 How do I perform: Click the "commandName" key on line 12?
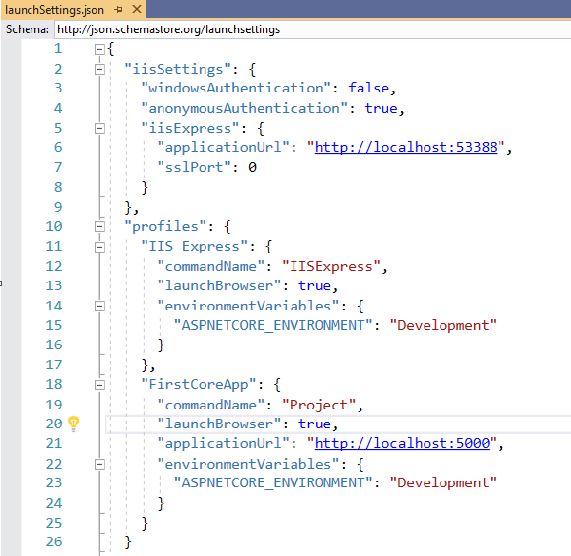(211, 266)
